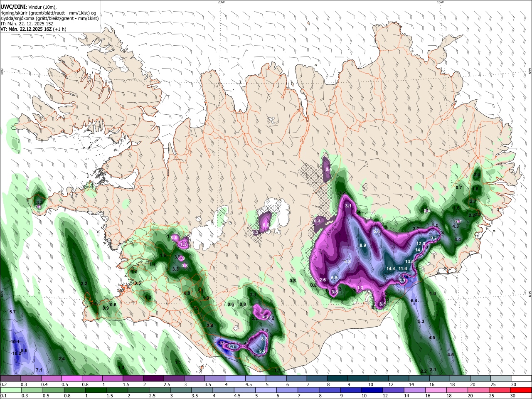Select snow scale swatch between 8 and 9

[x=337, y=378]
